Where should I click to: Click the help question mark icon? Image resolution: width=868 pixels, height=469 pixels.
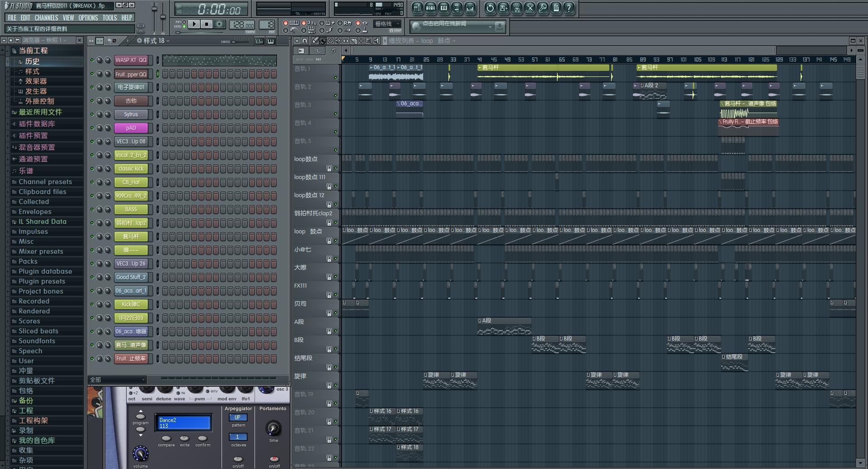point(569,8)
